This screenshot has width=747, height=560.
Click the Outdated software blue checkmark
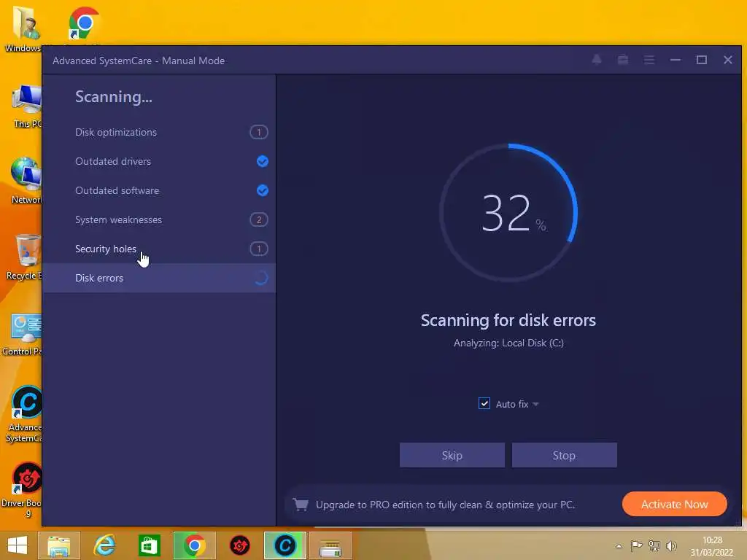pyautogui.click(x=263, y=190)
